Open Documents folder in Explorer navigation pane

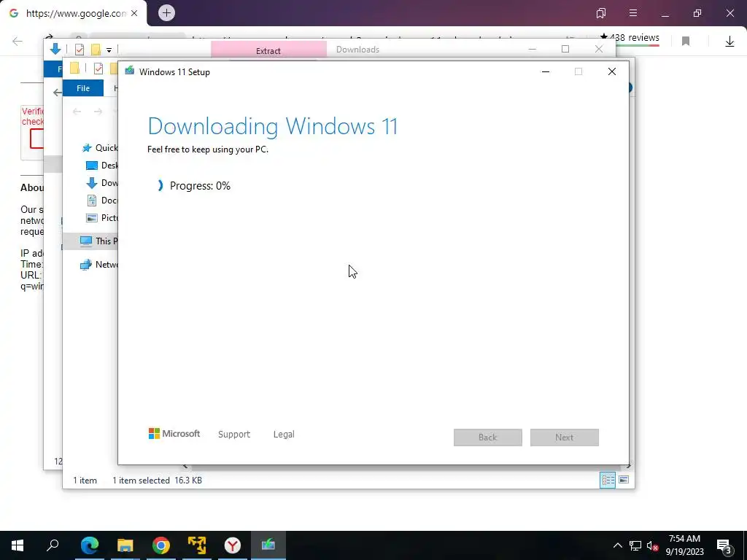pyautogui.click(x=101, y=201)
